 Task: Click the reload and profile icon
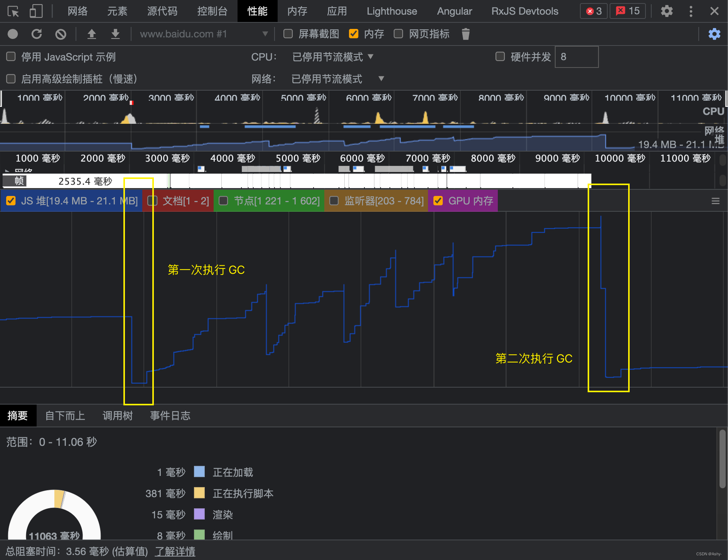pos(37,34)
